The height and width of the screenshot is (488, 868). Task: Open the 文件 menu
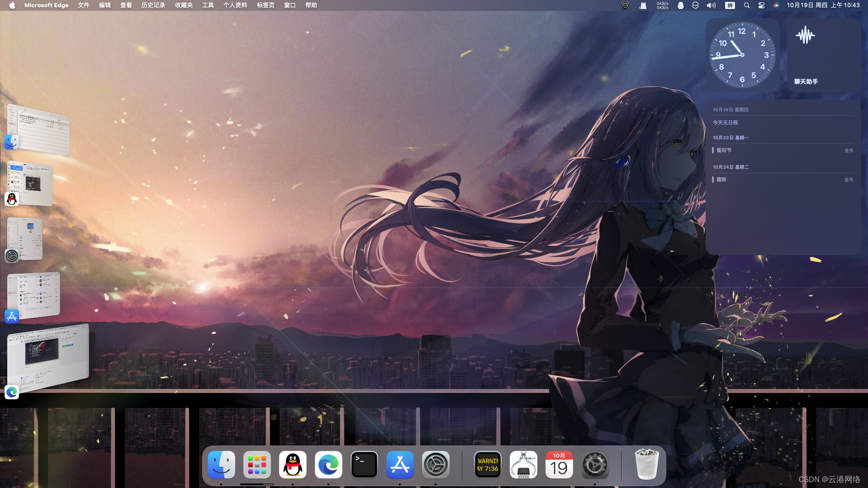tap(84, 5)
